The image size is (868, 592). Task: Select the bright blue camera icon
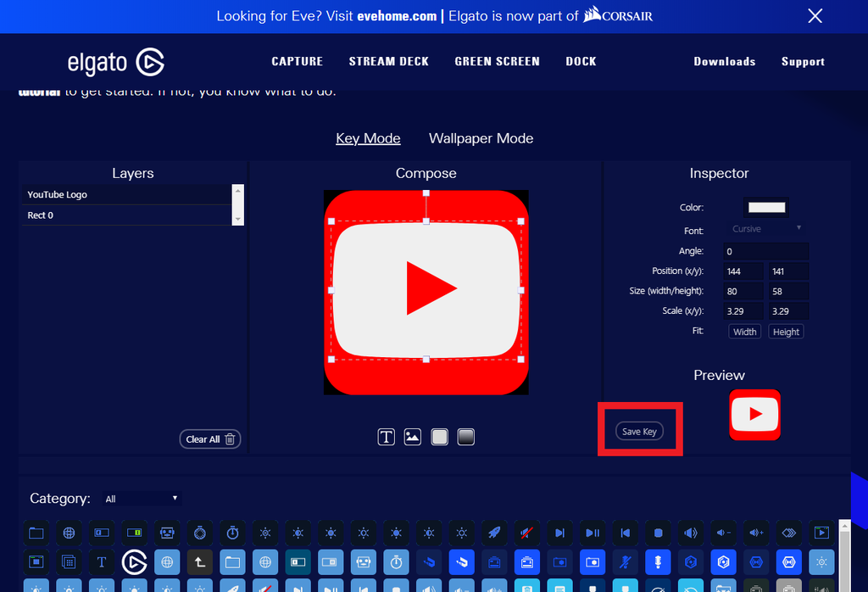pos(593,562)
